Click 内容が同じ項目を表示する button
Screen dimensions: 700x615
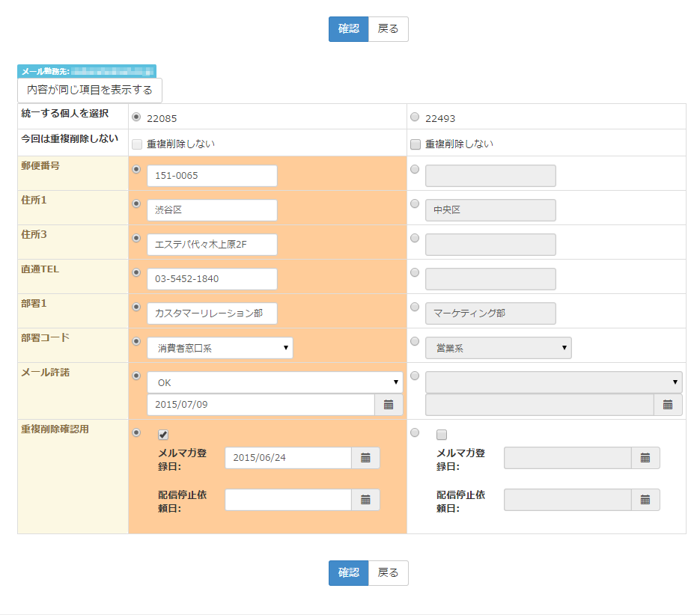pyautogui.click(x=90, y=91)
